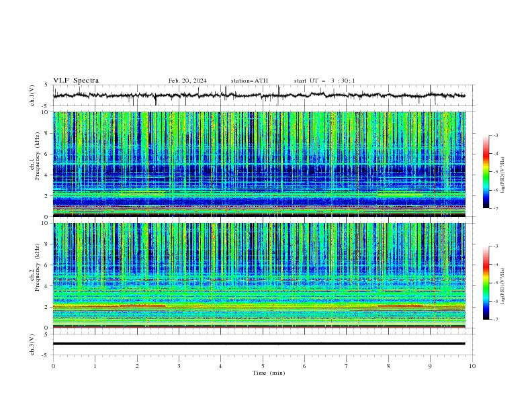
Task: Click the red 2 kHz emission in ch.2 near minute 2
Action: (142, 306)
